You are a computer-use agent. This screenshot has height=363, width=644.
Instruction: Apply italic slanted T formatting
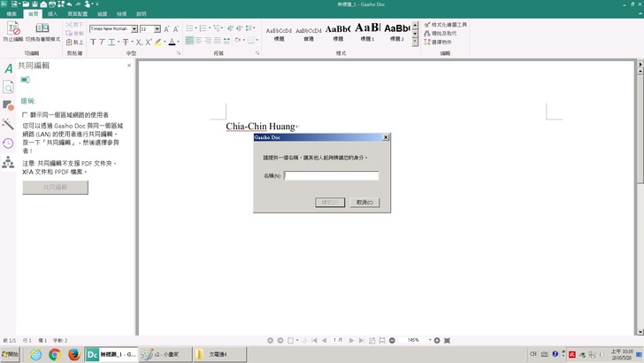coord(102,42)
